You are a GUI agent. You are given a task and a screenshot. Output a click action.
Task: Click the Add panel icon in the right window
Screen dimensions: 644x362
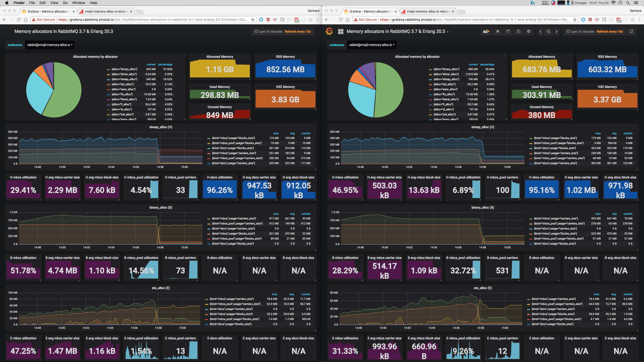[x=486, y=31]
